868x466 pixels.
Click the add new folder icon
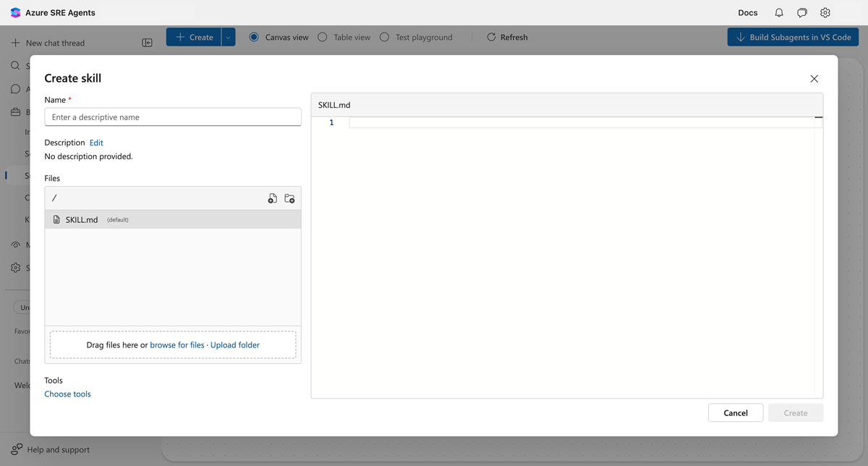[289, 198]
